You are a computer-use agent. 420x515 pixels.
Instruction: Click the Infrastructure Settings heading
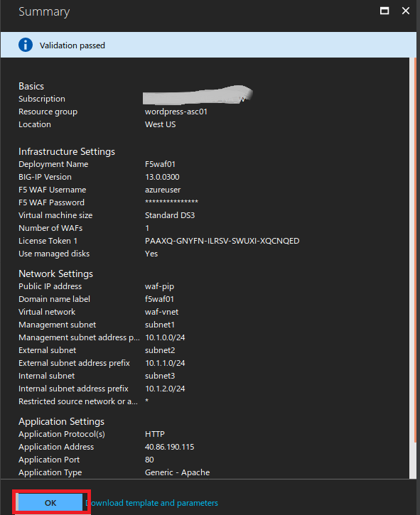coord(67,151)
